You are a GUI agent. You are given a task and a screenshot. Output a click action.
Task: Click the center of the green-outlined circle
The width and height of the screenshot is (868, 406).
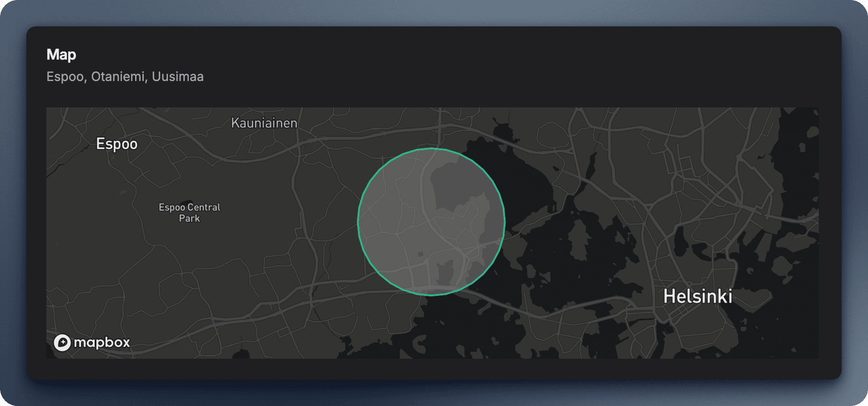point(431,222)
